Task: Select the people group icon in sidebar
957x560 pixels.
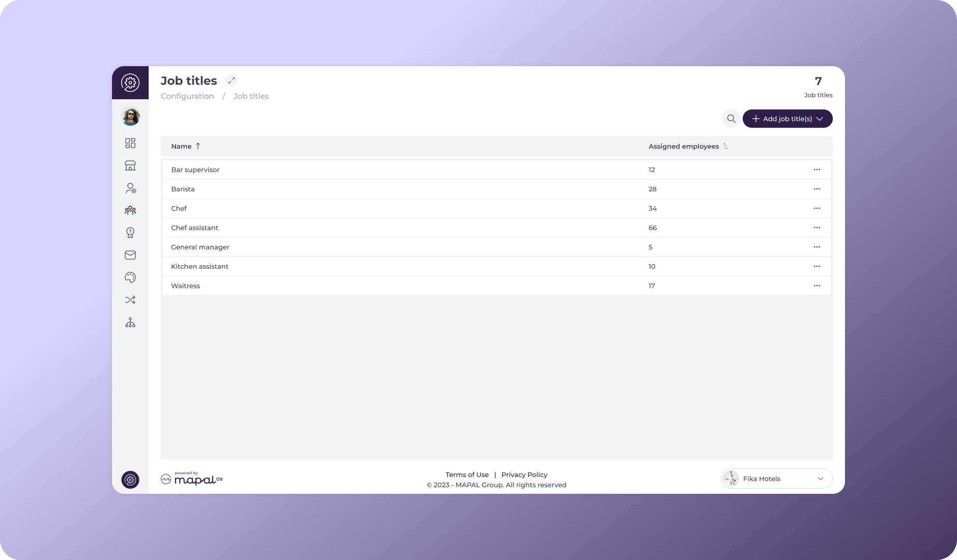Action: [130, 210]
